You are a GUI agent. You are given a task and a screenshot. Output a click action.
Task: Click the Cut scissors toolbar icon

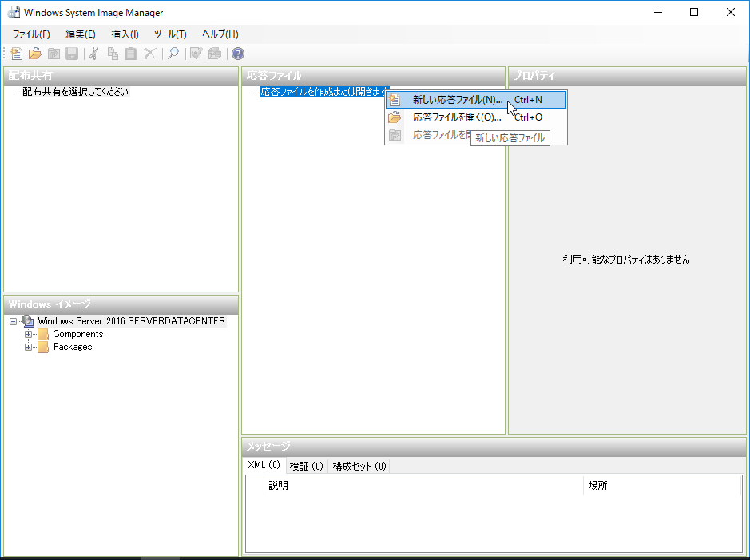pos(93,54)
